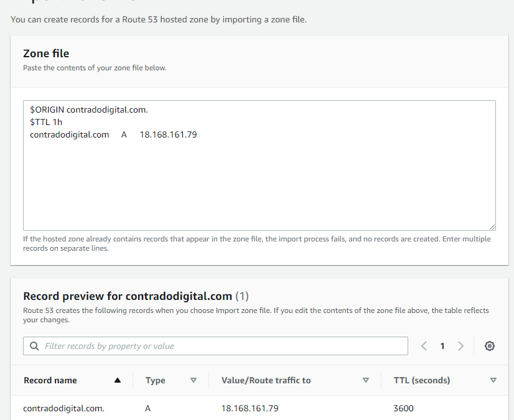Focus the Filter records by property field
The height and width of the screenshot is (420, 514).
pyautogui.click(x=215, y=346)
